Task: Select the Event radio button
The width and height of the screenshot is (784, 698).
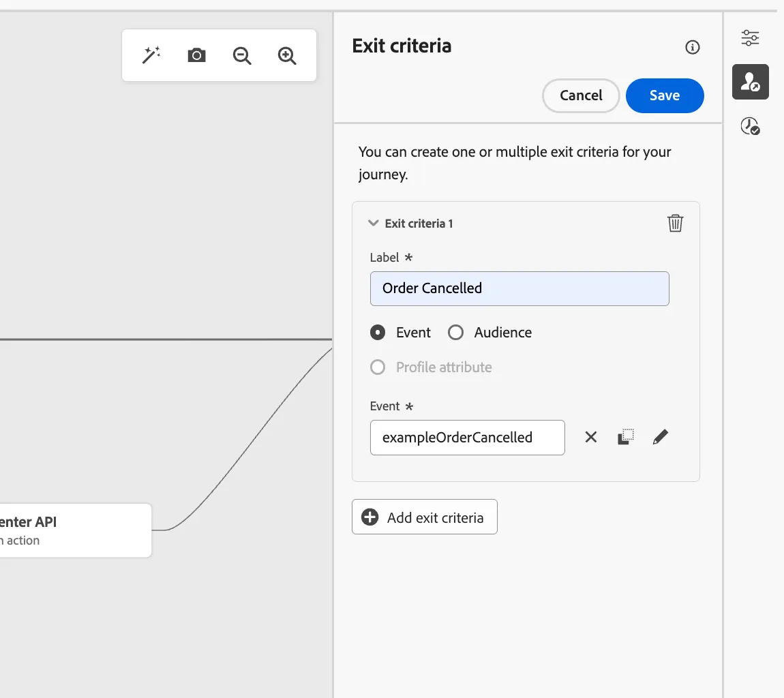Action: (x=378, y=333)
